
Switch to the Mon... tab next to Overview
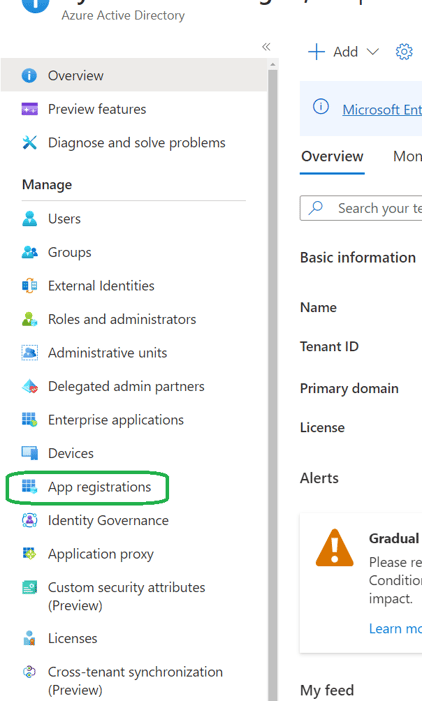(x=407, y=156)
